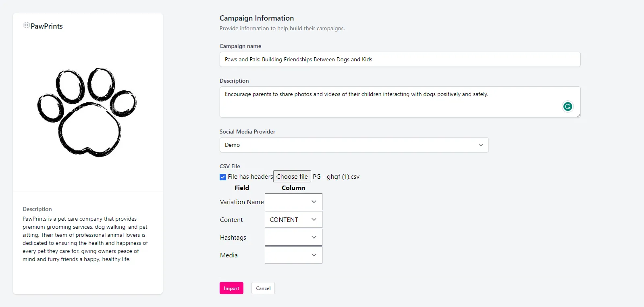Click the CSV File label
Screen dimensions: 644x307
(230, 166)
